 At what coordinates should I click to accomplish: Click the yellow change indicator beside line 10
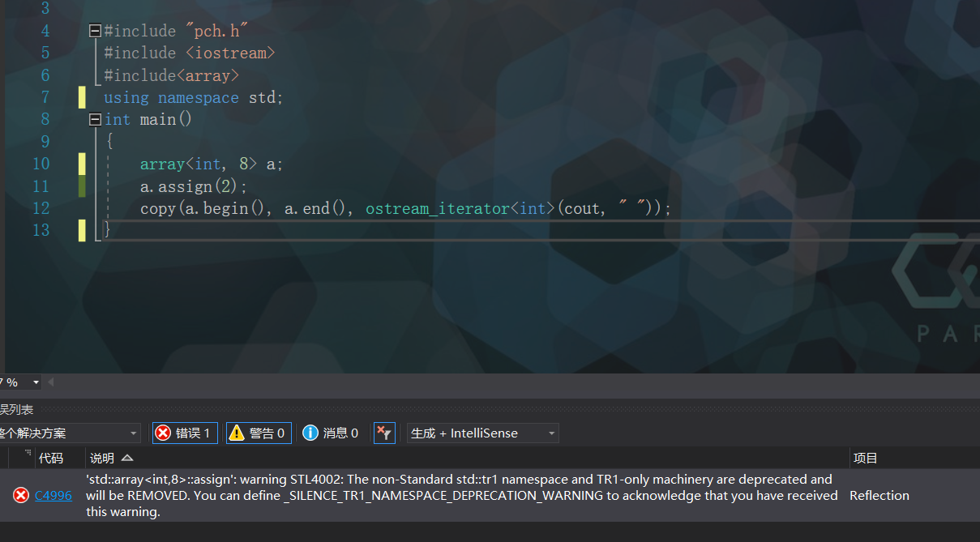pyautogui.click(x=82, y=163)
